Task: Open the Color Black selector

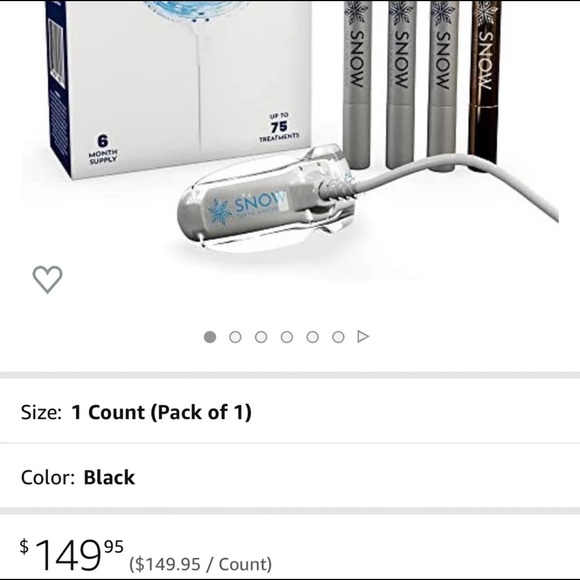Action: pos(290,477)
